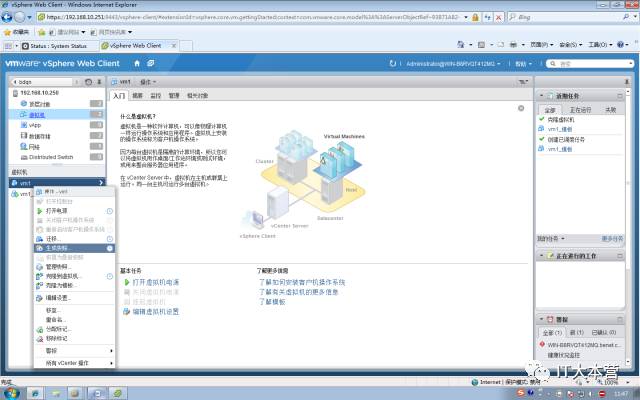Click the 分配标记 assign tag icon
The image size is (640, 400).
click(x=40, y=329)
